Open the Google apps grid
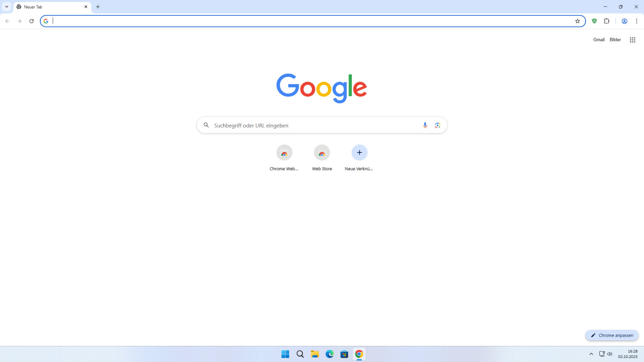Viewport: 644px width, 362px height. (x=632, y=40)
